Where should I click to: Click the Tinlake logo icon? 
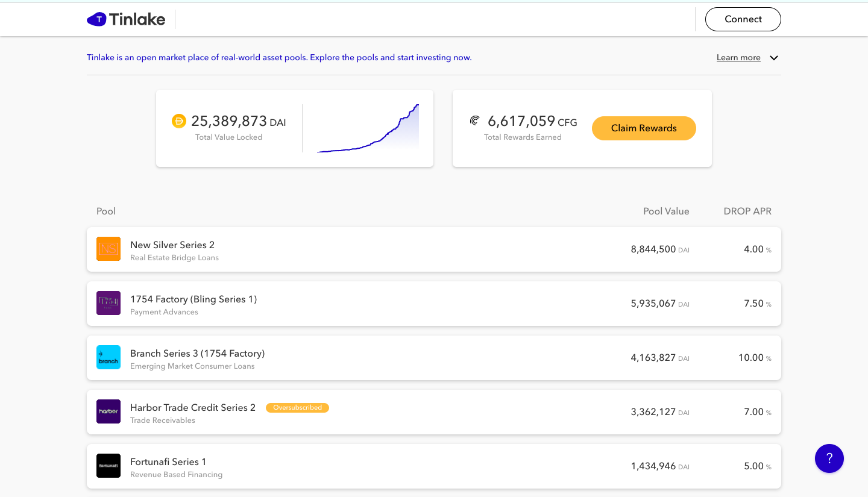point(96,19)
